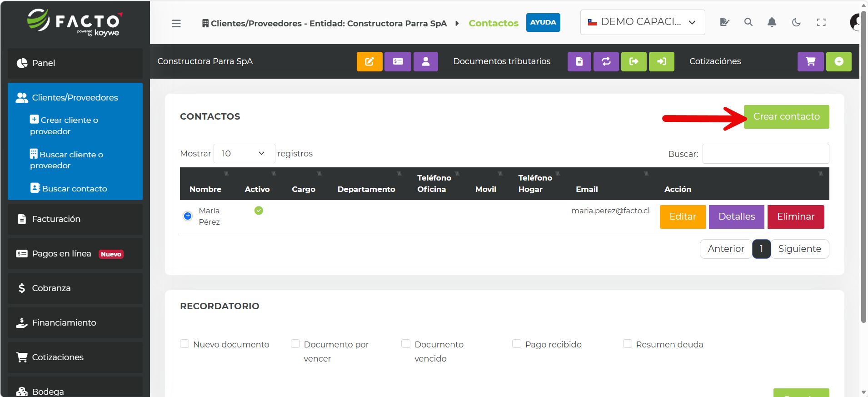Viewport: 868px width, 397px height.
Task: Click the Contactos breadcrumb link
Action: coord(493,23)
